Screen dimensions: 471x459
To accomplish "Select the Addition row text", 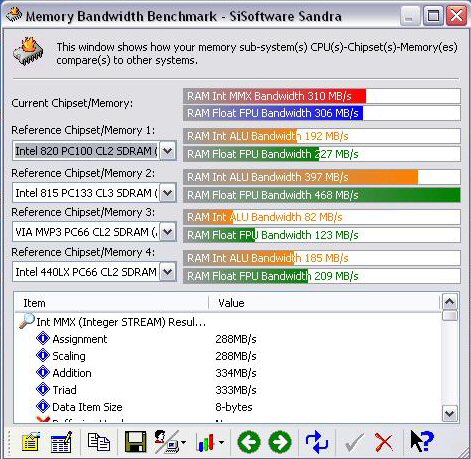I will (x=72, y=373).
